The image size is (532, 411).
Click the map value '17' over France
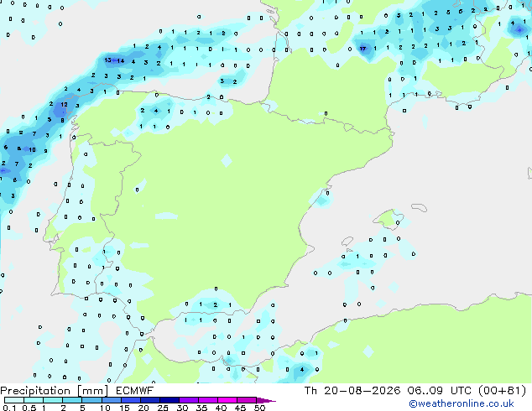point(362,49)
